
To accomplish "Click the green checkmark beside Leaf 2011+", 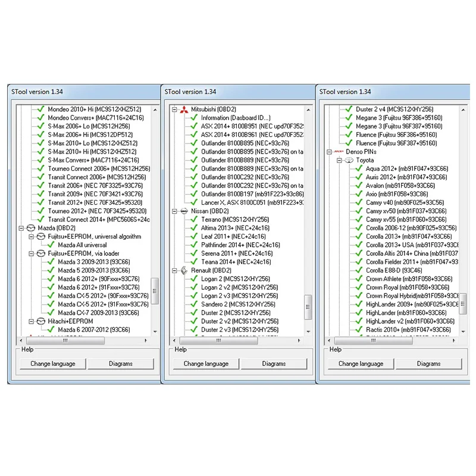I will pyautogui.click(x=194, y=236).
